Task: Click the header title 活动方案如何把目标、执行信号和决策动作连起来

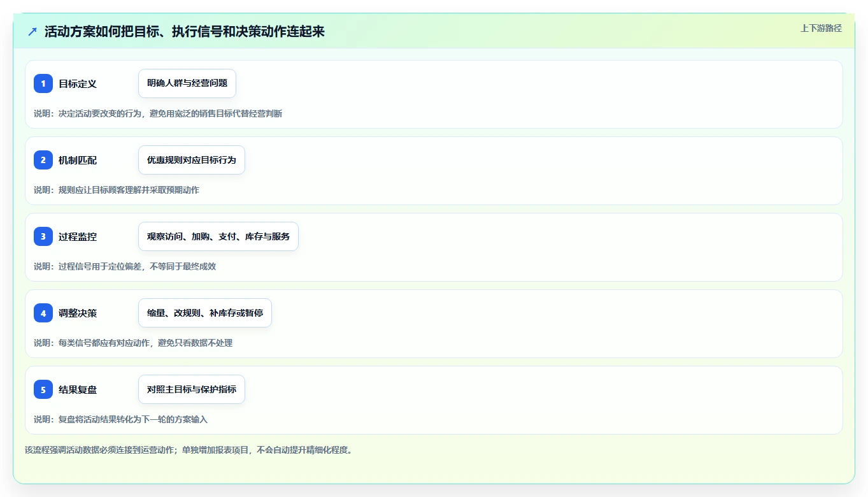Action: click(x=185, y=31)
